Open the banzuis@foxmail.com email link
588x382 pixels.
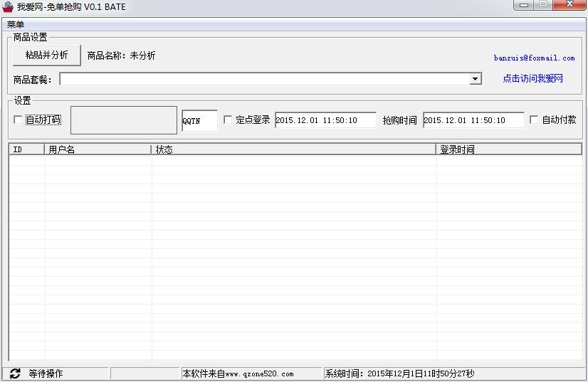point(534,58)
